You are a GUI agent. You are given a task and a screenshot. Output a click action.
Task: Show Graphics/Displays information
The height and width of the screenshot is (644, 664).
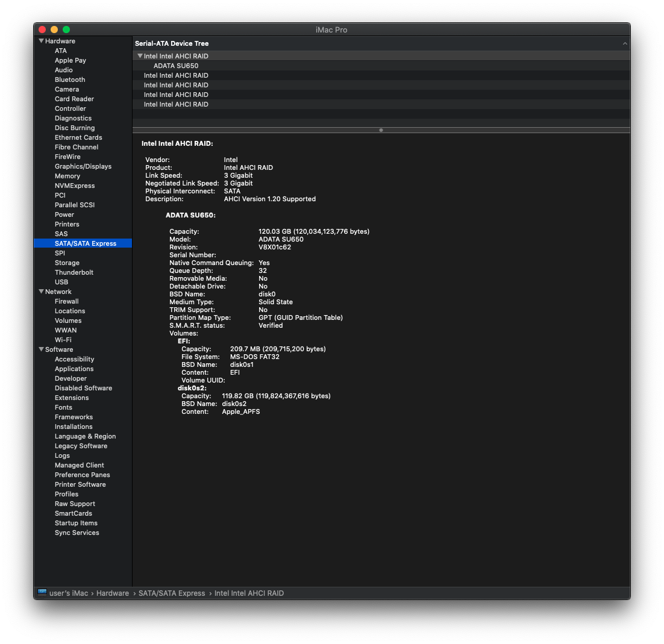coord(83,166)
